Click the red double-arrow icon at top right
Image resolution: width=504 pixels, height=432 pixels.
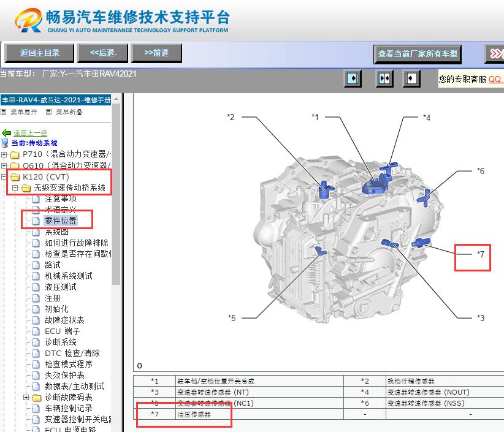[495, 54]
